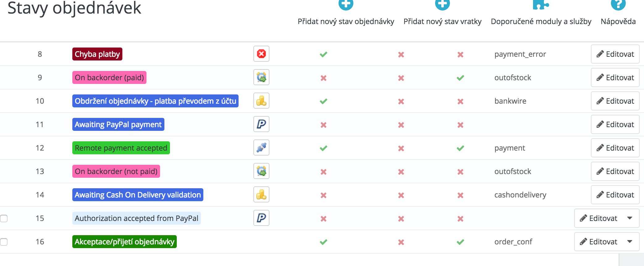Click the clock icon for On backorder (paid)
The height and width of the screenshot is (266, 644).
[261, 77]
